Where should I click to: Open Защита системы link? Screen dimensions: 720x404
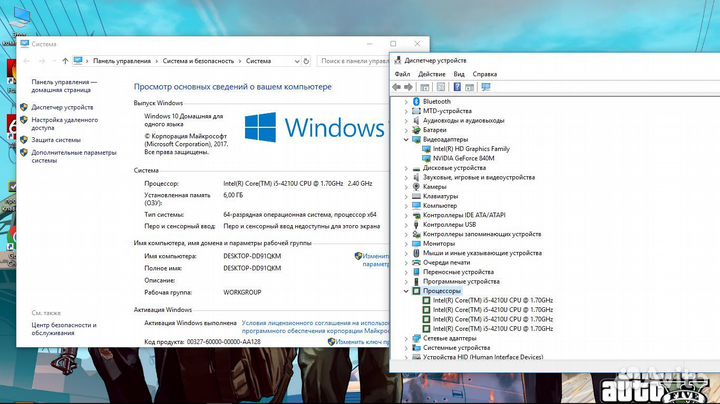pyautogui.click(x=56, y=140)
